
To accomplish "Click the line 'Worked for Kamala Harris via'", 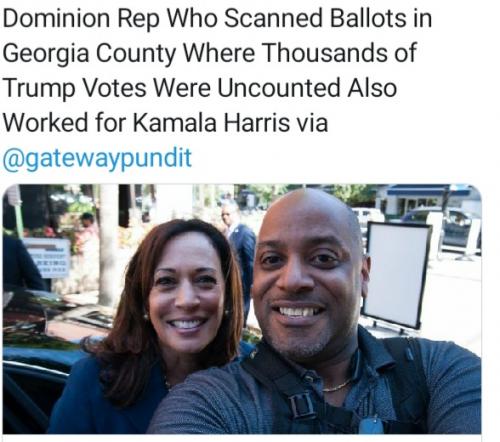I will [165, 123].
